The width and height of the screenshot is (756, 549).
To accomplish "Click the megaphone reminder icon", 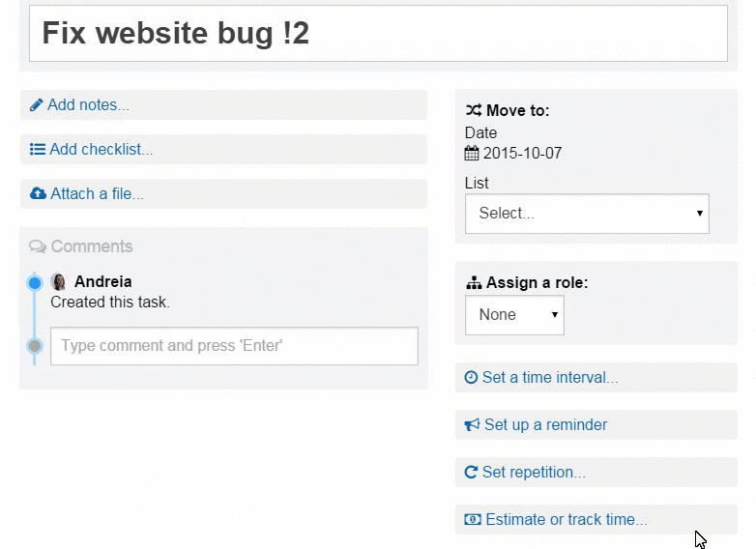I will (x=472, y=424).
